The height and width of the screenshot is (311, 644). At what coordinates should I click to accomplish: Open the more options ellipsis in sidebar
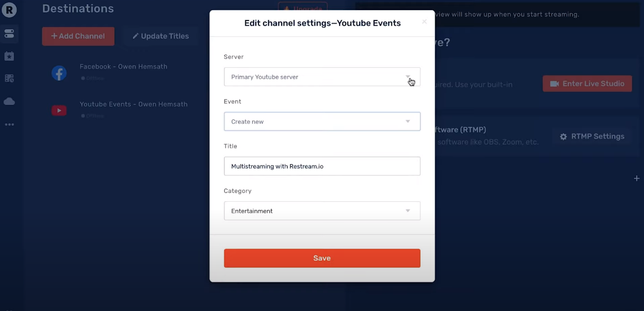click(x=9, y=125)
